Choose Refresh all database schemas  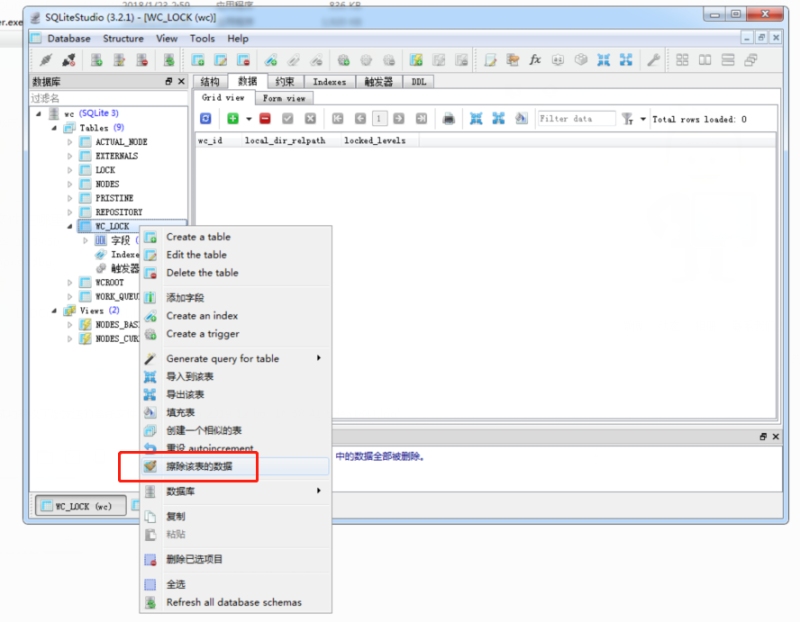[235, 602]
